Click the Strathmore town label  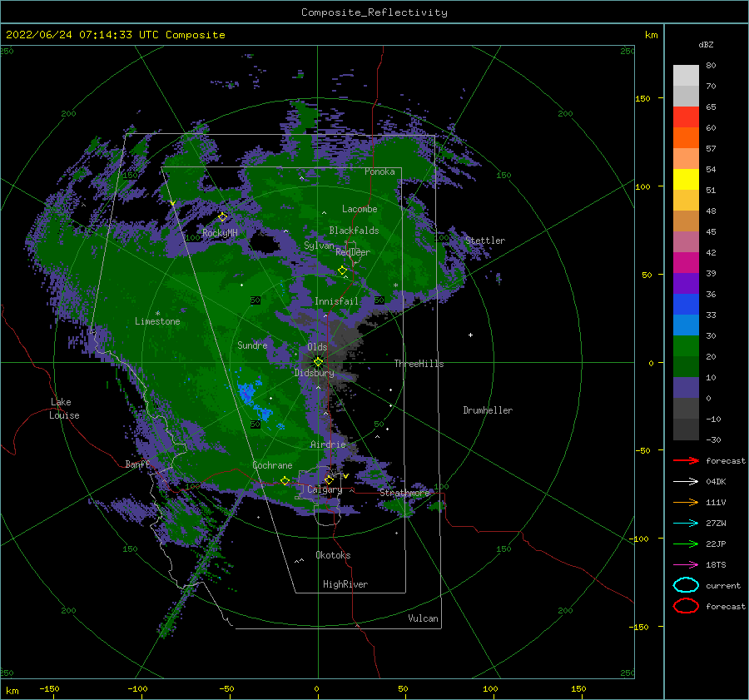(x=405, y=493)
